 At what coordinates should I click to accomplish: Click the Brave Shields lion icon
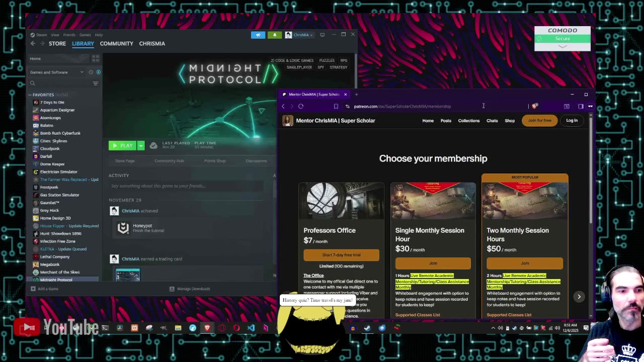click(x=535, y=106)
